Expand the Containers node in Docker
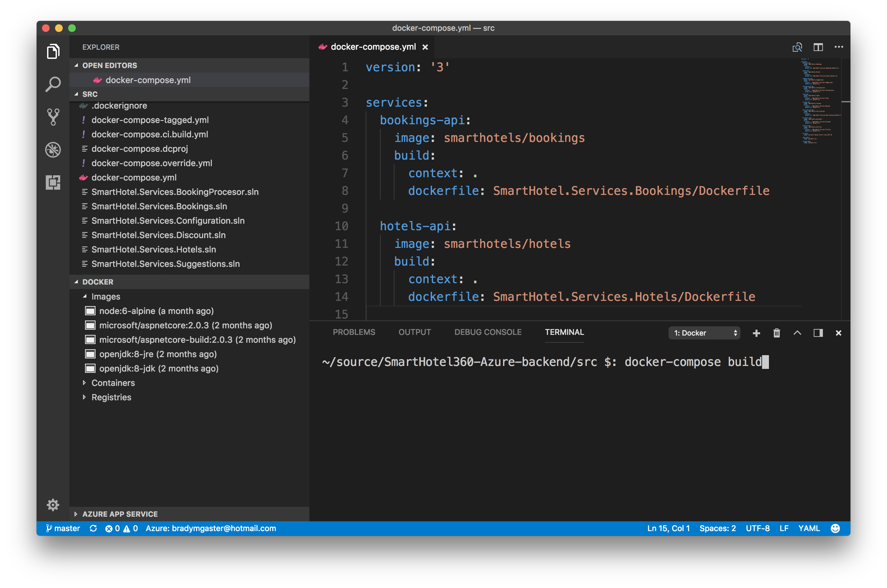Viewport: 887px width, 588px height. tap(113, 383)
